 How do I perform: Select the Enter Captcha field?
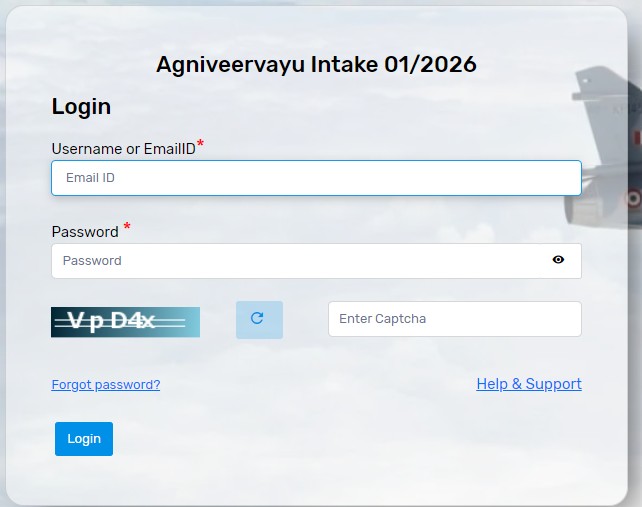pyautogui.click(x=454, y=319)
